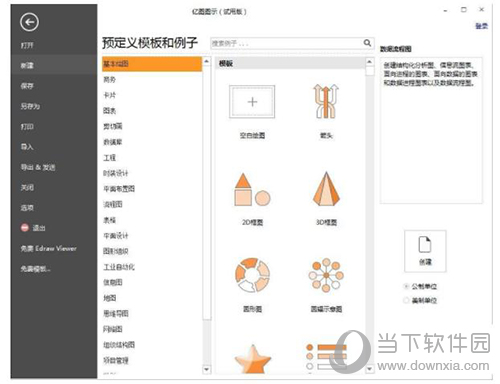500x384 pixels.
Task: Select the 商务 category
Action: [109, 80]
